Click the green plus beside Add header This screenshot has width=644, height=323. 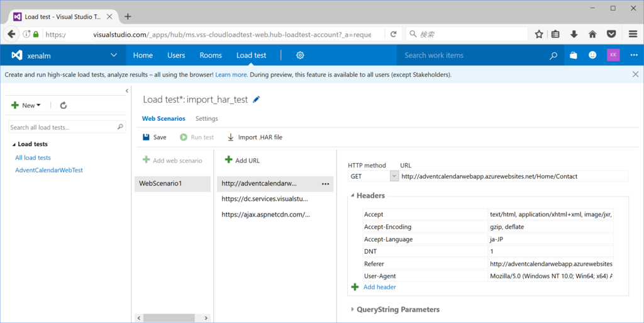[x=355, y=287]
